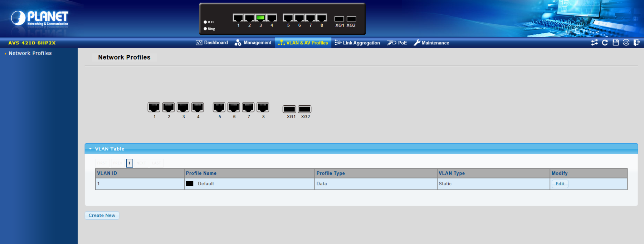The image size is (644, 244).
Task: Click the logout door icon
Action: [x=636, y=43]
